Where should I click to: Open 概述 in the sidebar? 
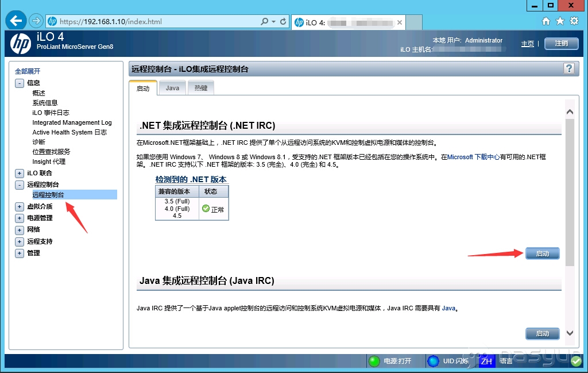pos(38,93)
